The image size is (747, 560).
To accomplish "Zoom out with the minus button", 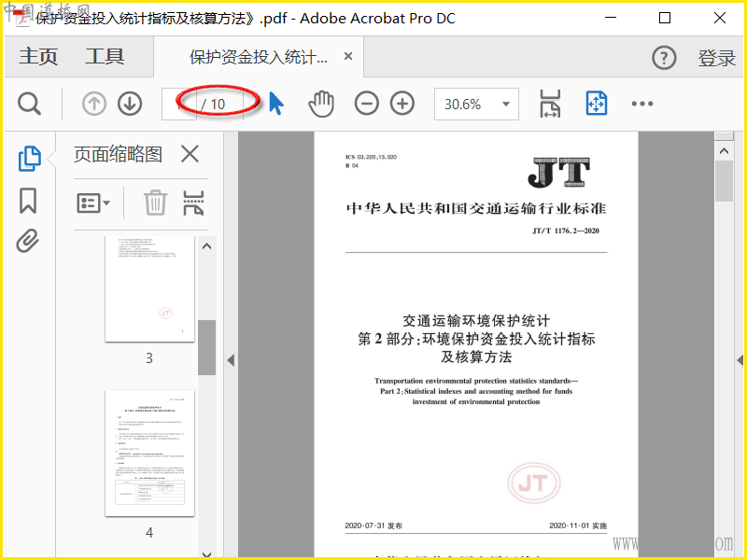I will click(x=366, y=104).
